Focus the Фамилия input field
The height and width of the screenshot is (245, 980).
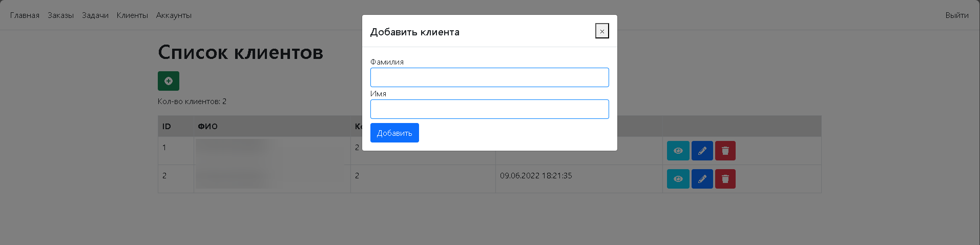click(x=489, y=77)
